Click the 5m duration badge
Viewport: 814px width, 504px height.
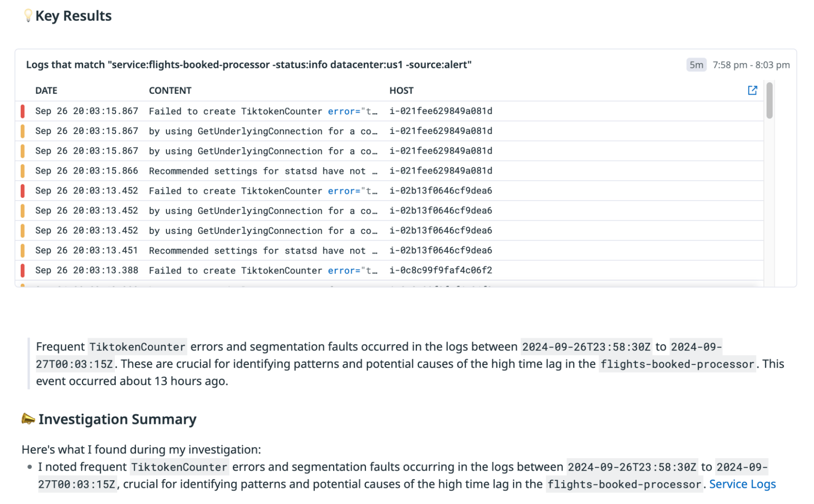696,64
